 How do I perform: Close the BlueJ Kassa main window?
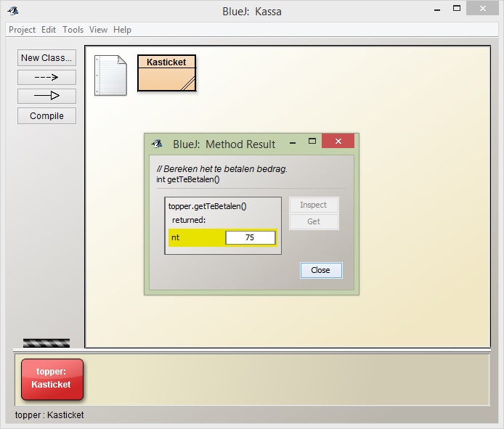click(482, 9)
